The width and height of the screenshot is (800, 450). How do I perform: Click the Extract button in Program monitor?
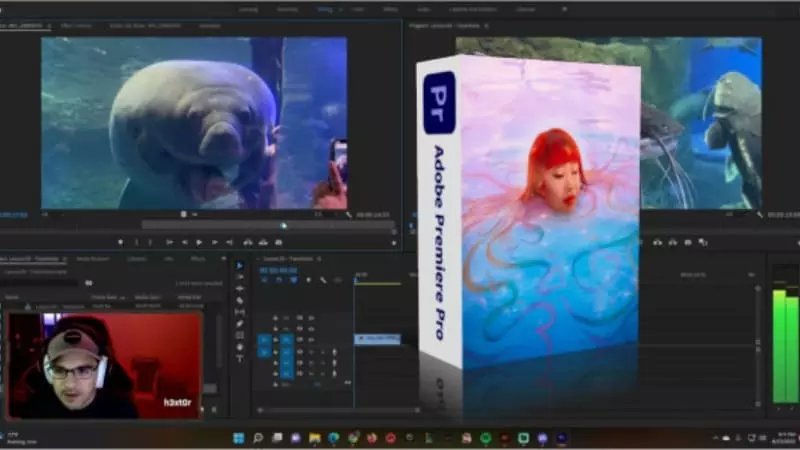point(673,243)
